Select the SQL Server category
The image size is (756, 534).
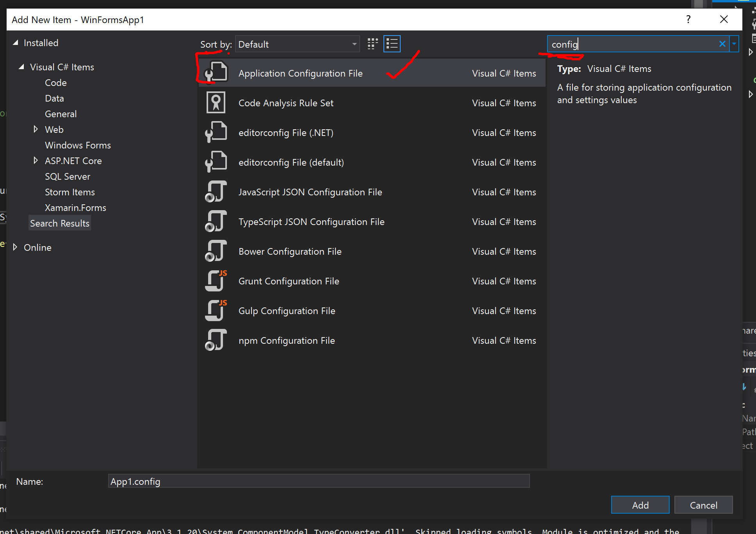click(68, 177)
